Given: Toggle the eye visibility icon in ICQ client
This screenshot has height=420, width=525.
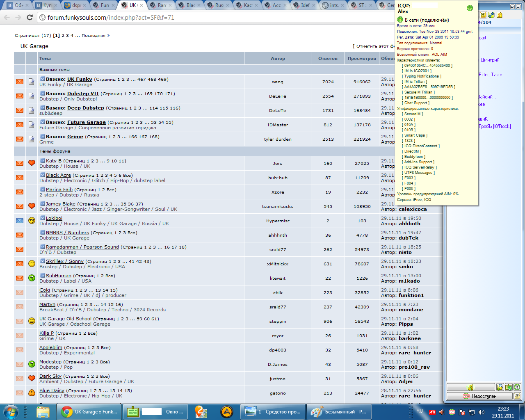Looking at the screenshot, I should 517,396.
